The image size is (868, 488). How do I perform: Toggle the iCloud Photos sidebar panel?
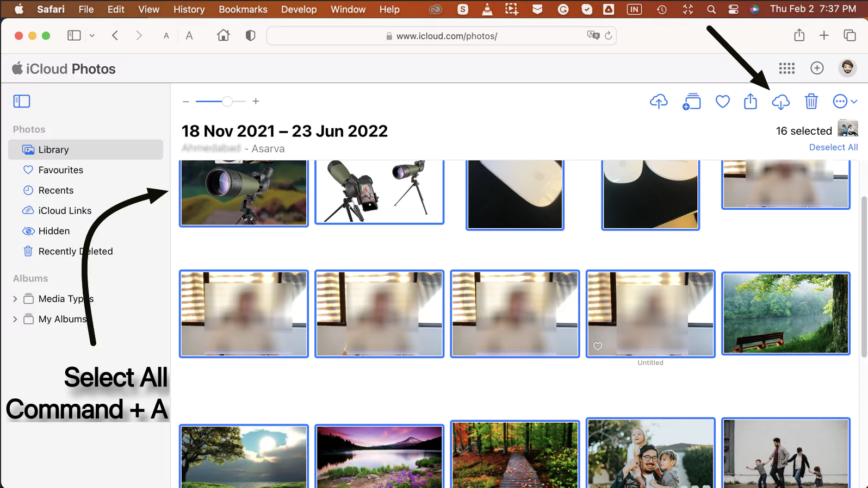coord(22,101)
